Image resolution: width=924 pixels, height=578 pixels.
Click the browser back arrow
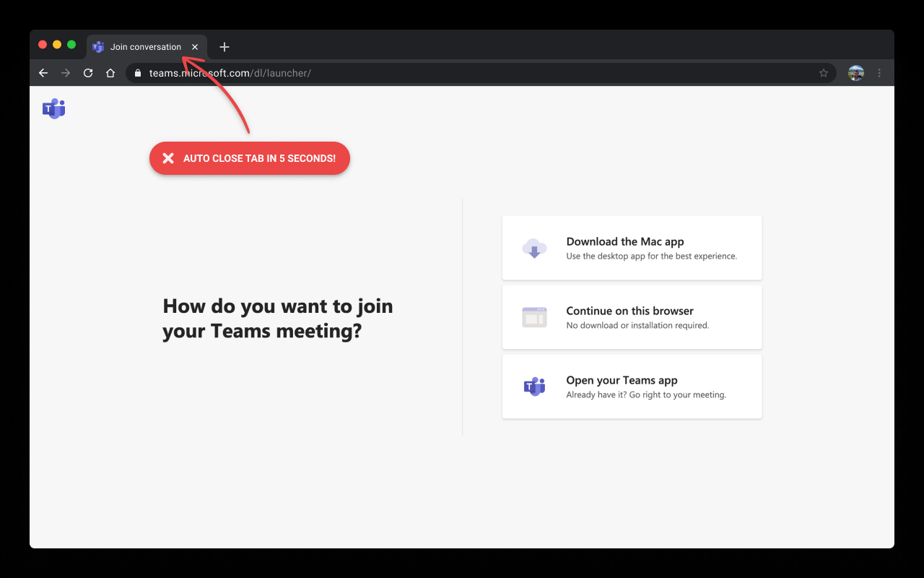click(x=43, y=73)
